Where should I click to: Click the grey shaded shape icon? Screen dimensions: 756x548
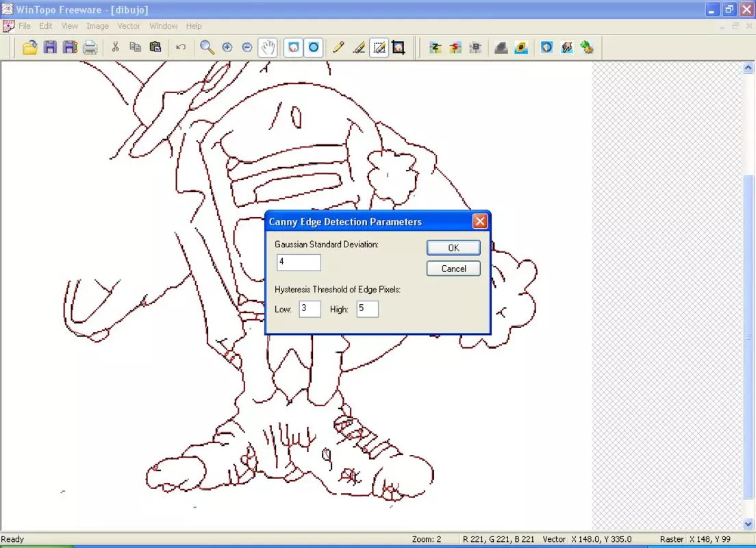pos(501,47)
